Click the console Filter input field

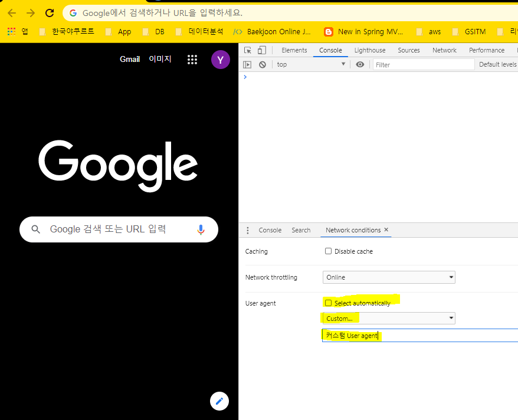click(424, 64)
